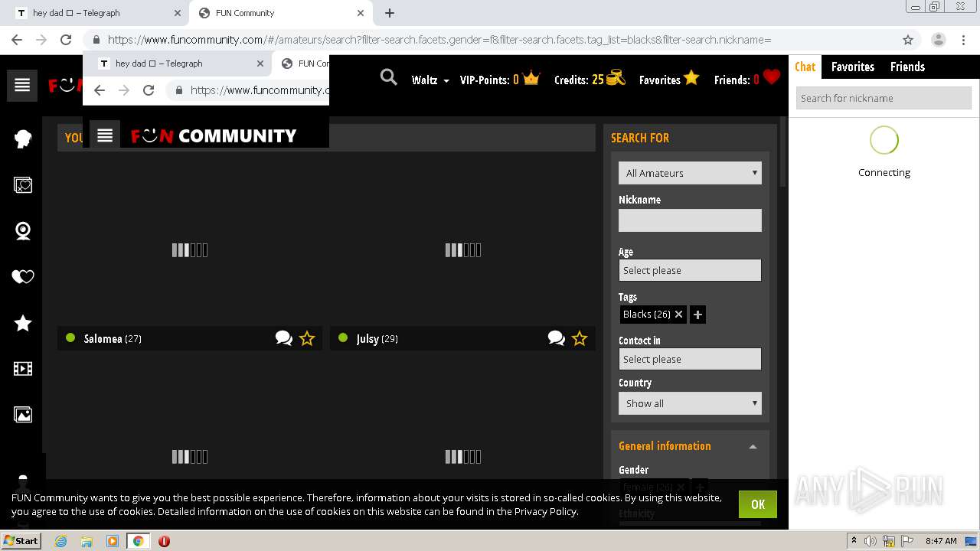This screenshot has height=551, width=980.
Task: Open the amateurs profile head icon in sidebar
Action: point(23,139)
